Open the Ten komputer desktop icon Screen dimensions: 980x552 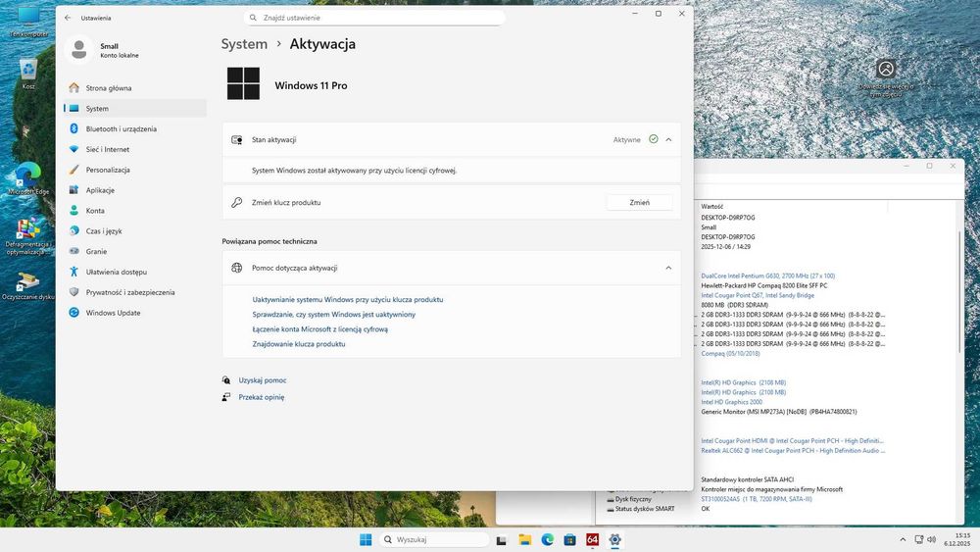[x=28, y=22]
